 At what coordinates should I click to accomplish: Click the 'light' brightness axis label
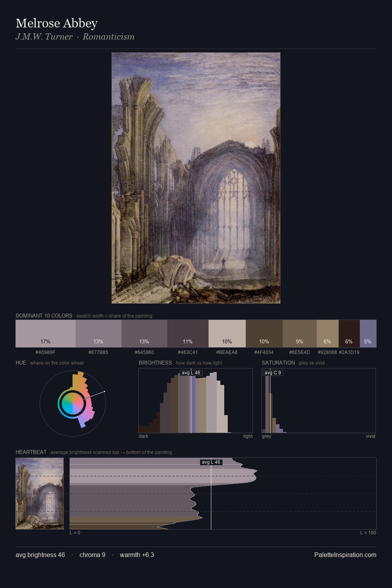point(248,436)
